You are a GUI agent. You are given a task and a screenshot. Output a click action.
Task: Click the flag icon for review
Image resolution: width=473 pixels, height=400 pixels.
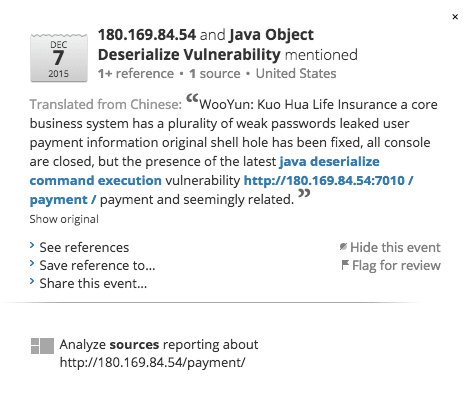345,265
